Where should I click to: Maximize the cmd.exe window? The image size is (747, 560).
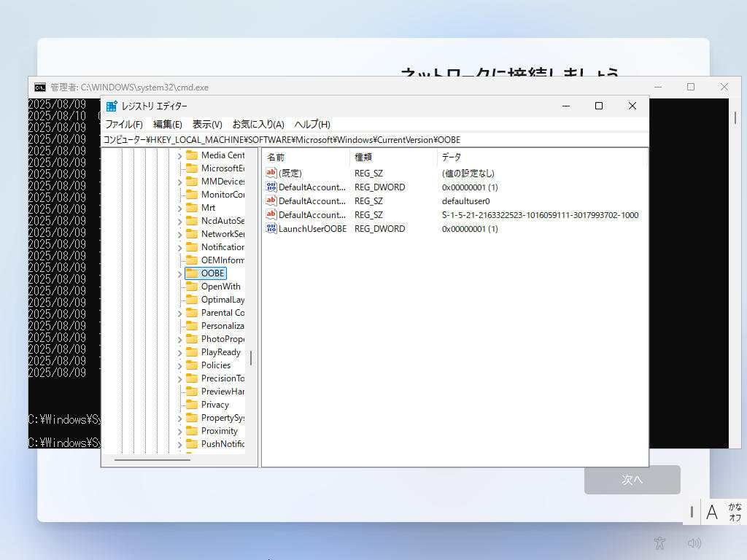(691, 87)
